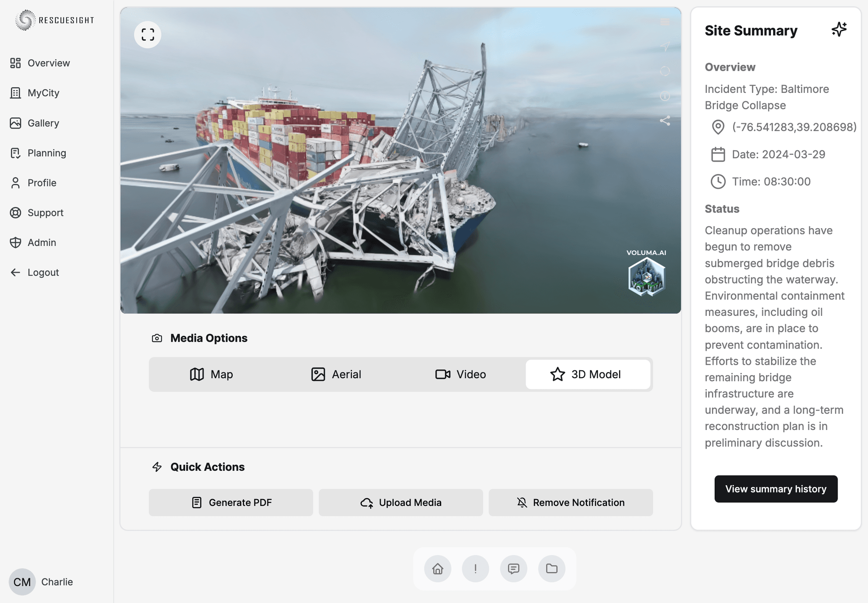Select the 3D Model tab
868x603 pixels.
coord(587,374)
